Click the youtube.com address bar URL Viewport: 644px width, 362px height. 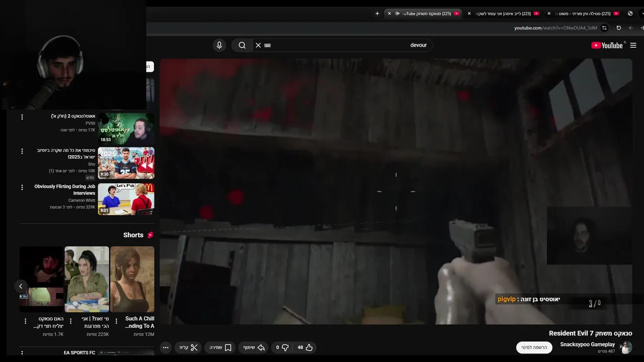(555, 28)
